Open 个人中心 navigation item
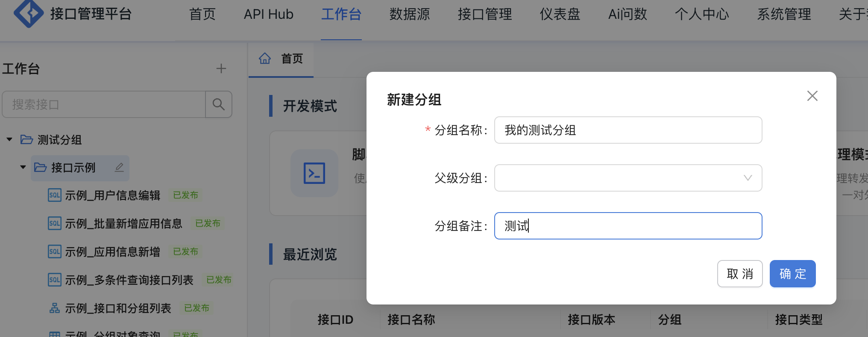The width and height of the screenshot is (868, 337). click(702, 14)
